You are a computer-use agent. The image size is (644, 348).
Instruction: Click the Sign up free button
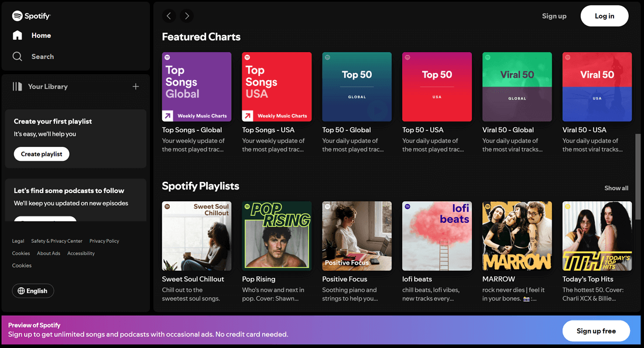pyautogui.click(x=596, y=331)
